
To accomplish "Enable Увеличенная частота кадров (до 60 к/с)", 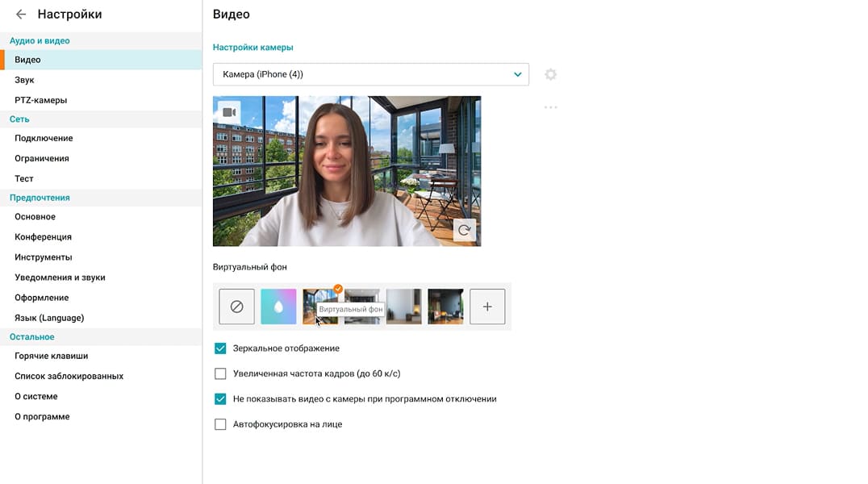I will (x=220, y=373).
